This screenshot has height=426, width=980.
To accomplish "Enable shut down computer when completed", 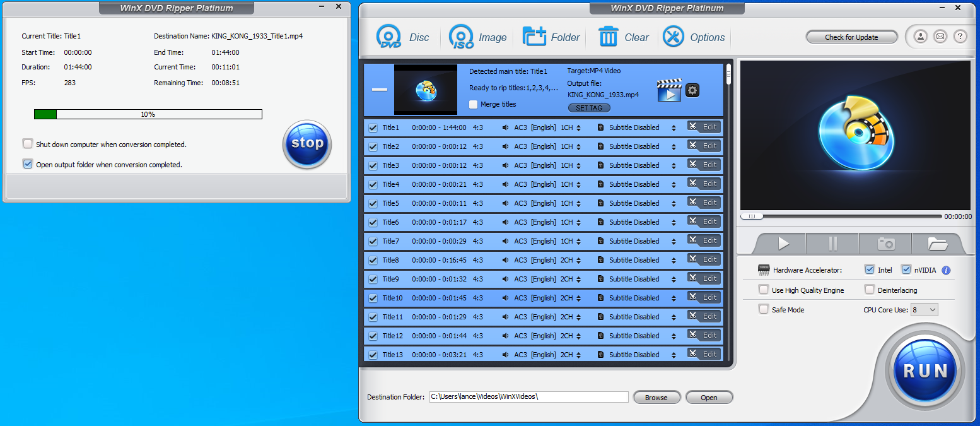I will 28,144.
